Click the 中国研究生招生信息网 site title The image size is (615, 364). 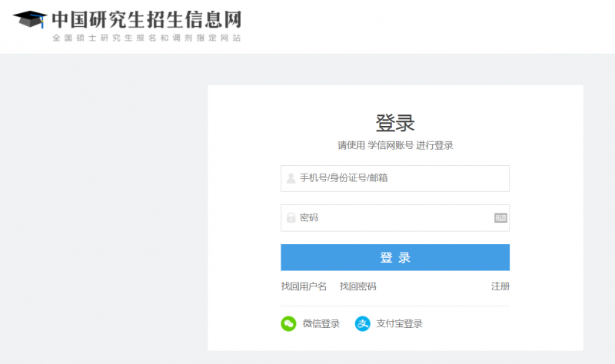[146, 19]
